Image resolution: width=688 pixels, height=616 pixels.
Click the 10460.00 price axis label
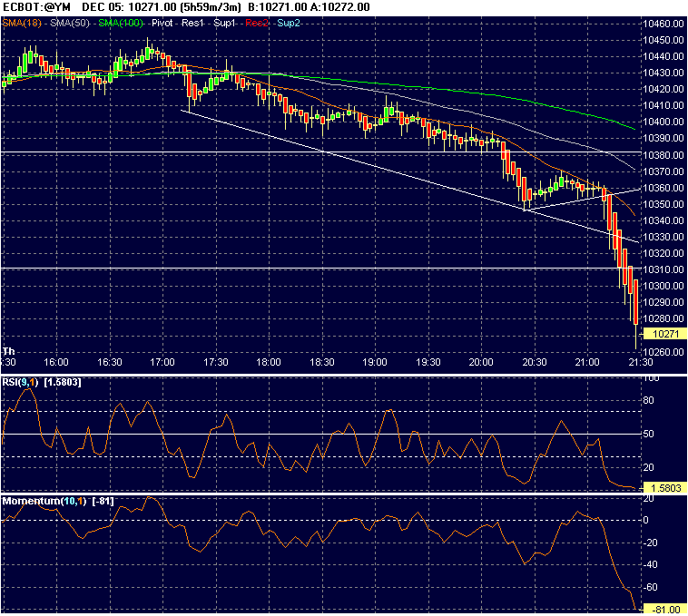(663, 24)
